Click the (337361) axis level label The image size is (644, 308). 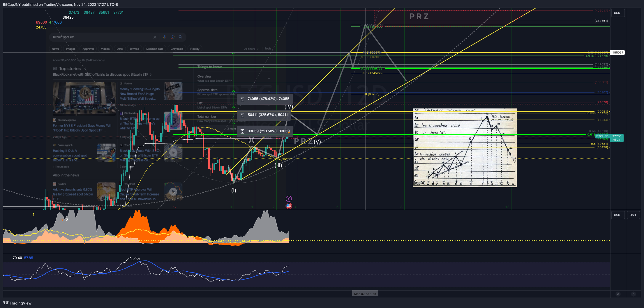(601, 21)
